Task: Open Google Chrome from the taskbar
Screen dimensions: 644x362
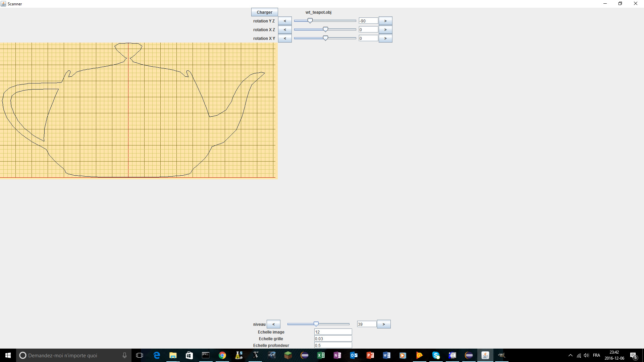Action: [x=222, y=355]
